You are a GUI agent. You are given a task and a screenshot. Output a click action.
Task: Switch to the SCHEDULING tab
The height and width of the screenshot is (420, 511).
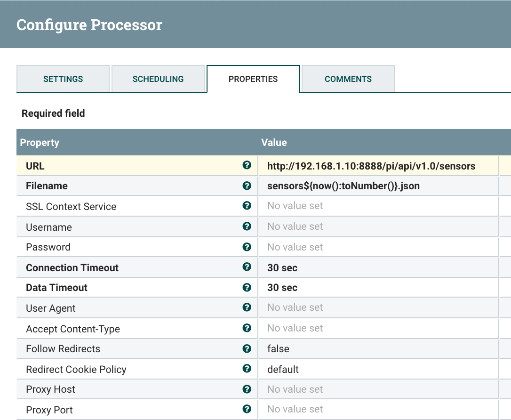(x=159, y=79)
